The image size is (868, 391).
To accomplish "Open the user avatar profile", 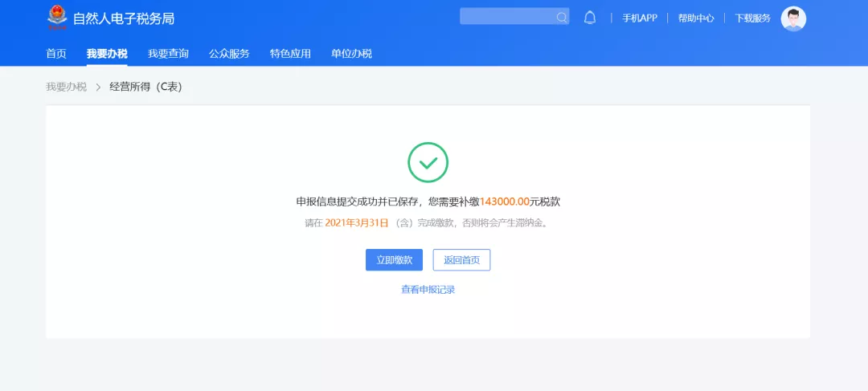I will pyautogui.click(x=793, y=18).
